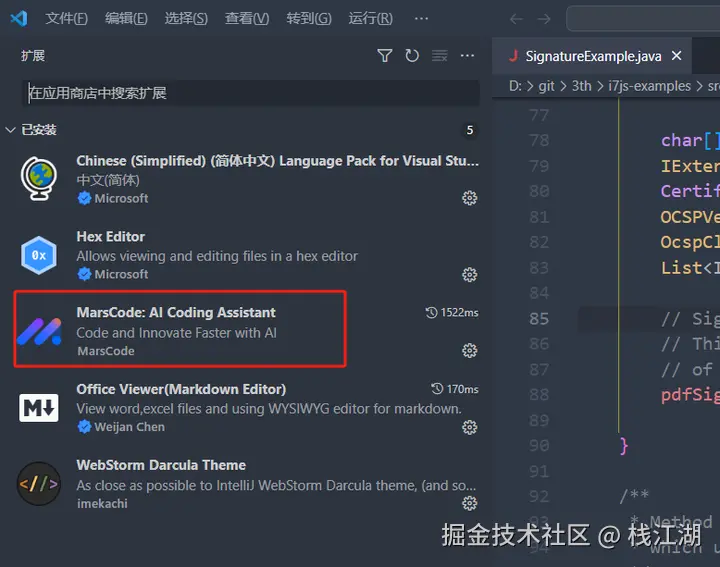Manage Hex Editor via its gear icon

click(x=469, y=275)
